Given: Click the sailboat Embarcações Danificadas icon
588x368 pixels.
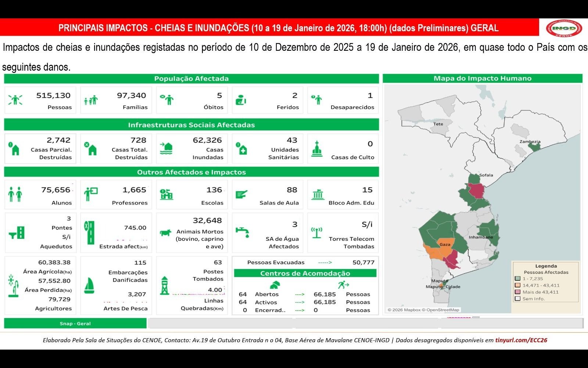Looking at the screenshot, I should [89, 286].
